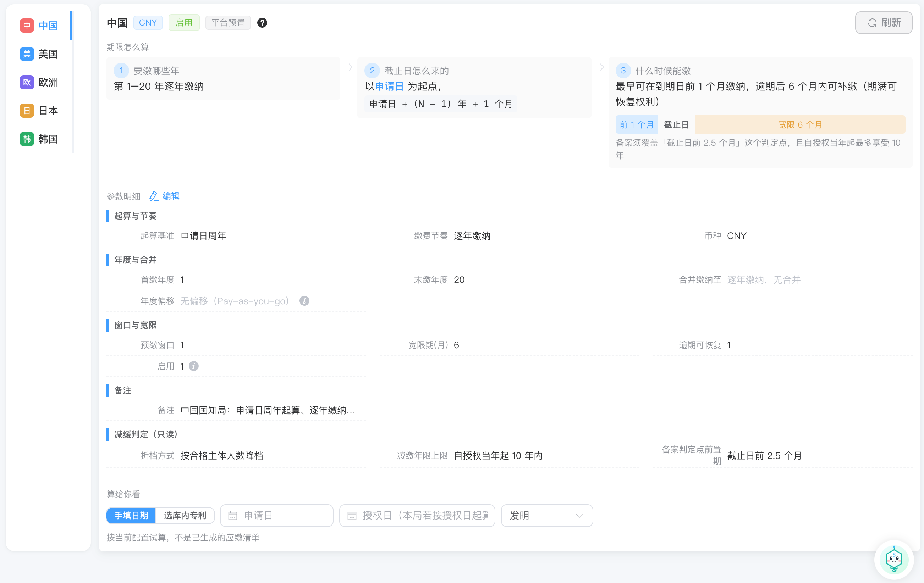The height and width of the screenshot is (583, 924).
Task: Click the 平台预置 tag
Action: pos(228,23)
